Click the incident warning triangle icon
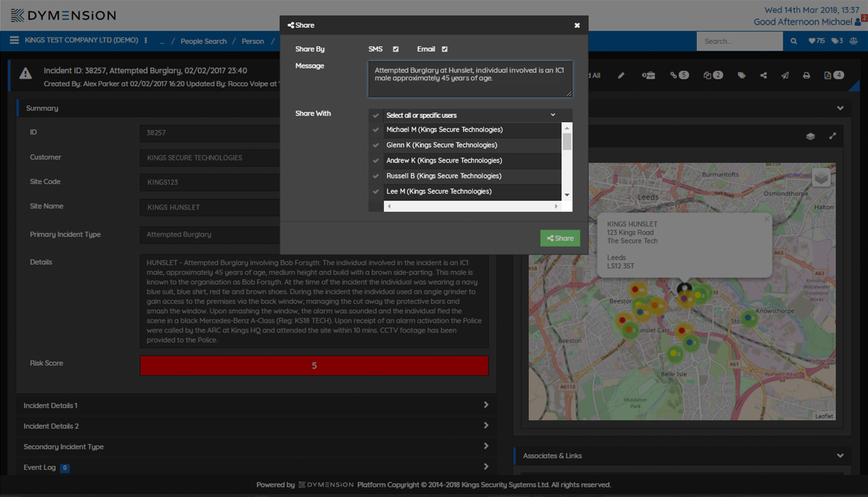Image resolution: width=868 pixels, height=497 pixels. tap(25, 74)
